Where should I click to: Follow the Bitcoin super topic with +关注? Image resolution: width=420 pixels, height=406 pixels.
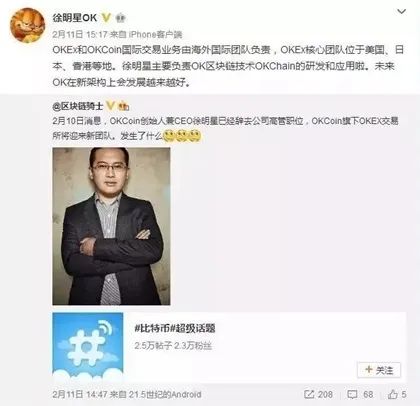(x=379, y=370)
